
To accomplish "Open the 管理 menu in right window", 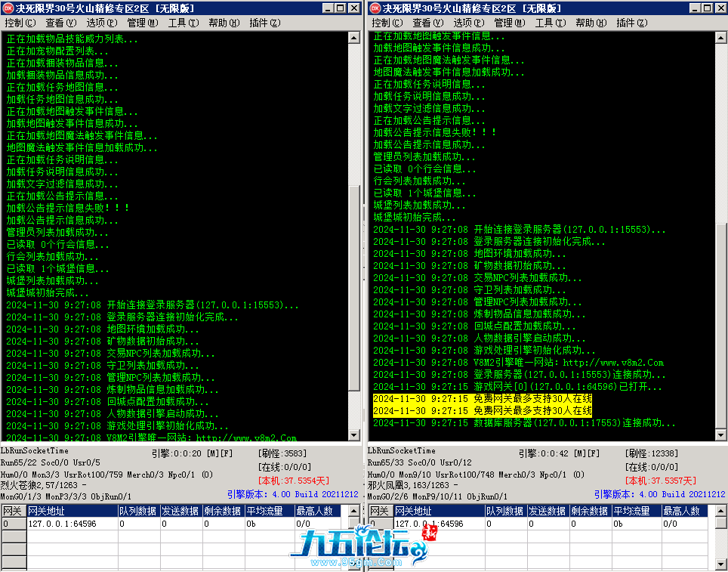I will (x=509, y=23).
